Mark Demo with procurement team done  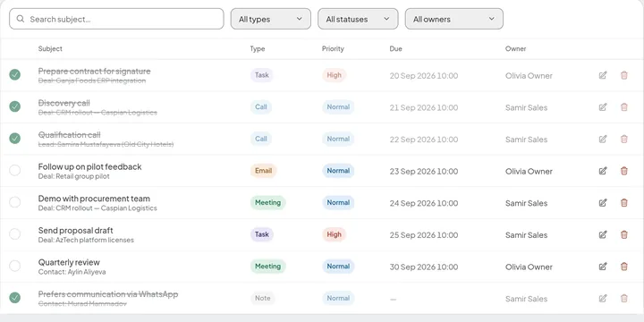[15, 202]
